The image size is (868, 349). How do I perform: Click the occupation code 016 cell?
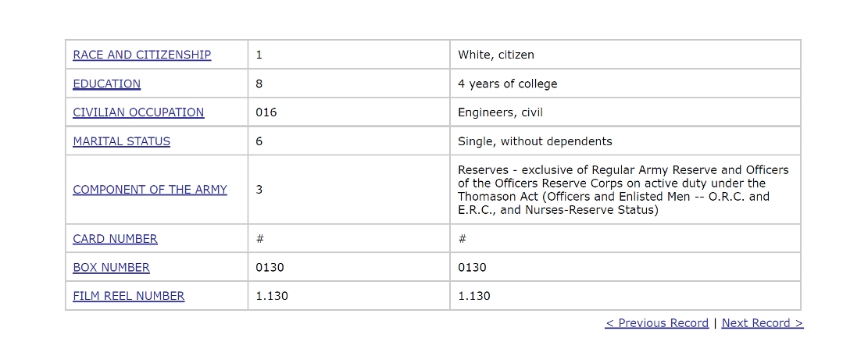click(266, 112)
